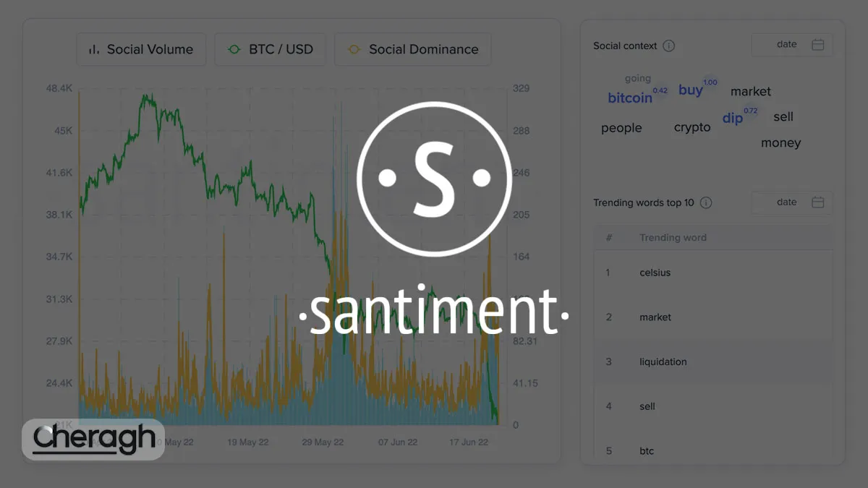Click the "17 Jun 22" date axis label
This screenshot has height=488, width=868.
coord(469,442)
